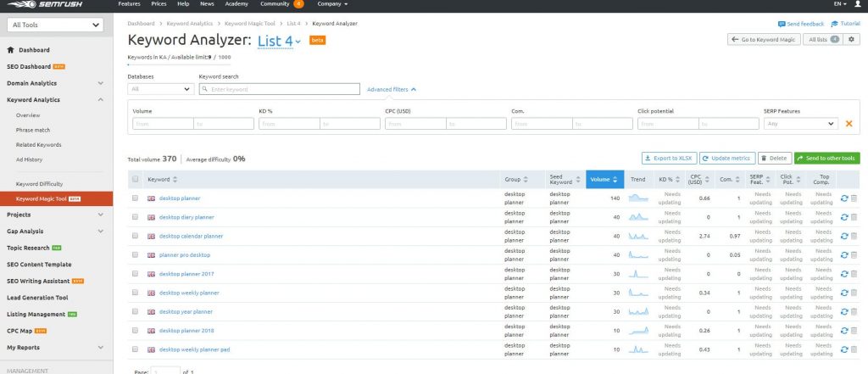
Task: Check the desktop planner 2017 checkbox
Action: click(135, 273)
